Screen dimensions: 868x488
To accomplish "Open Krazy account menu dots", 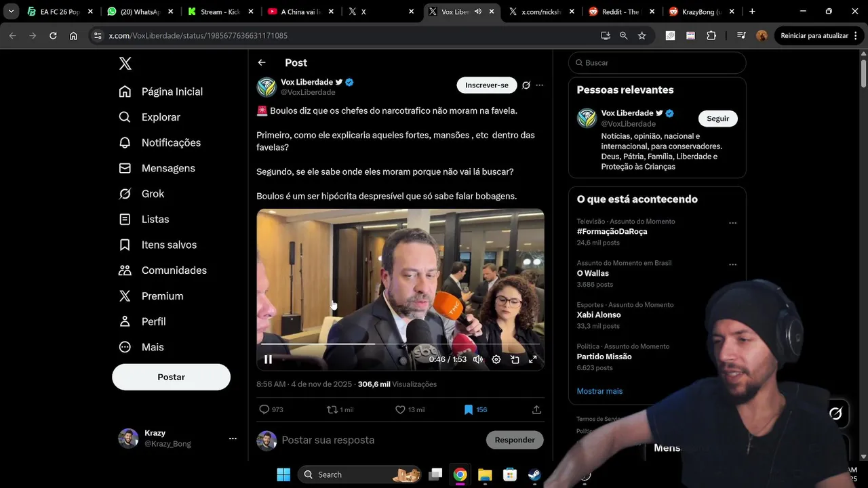I will tap(233, 439).
